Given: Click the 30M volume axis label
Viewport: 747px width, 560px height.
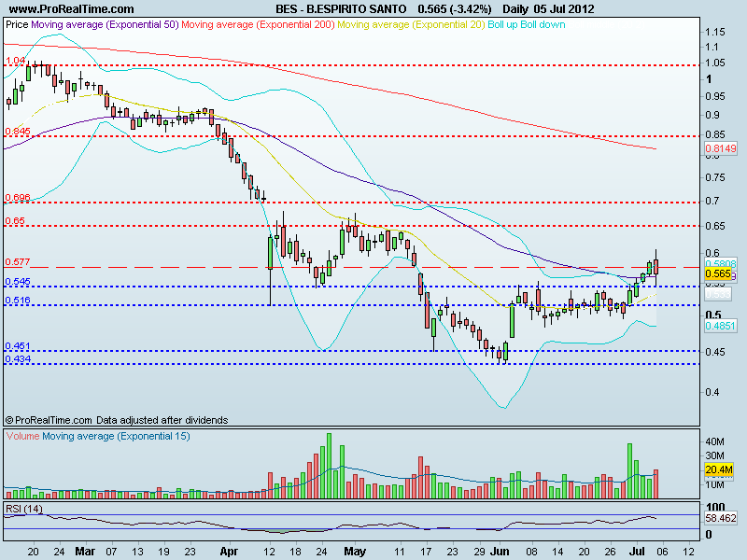Looking at the screenshot, I should [715, 456].
